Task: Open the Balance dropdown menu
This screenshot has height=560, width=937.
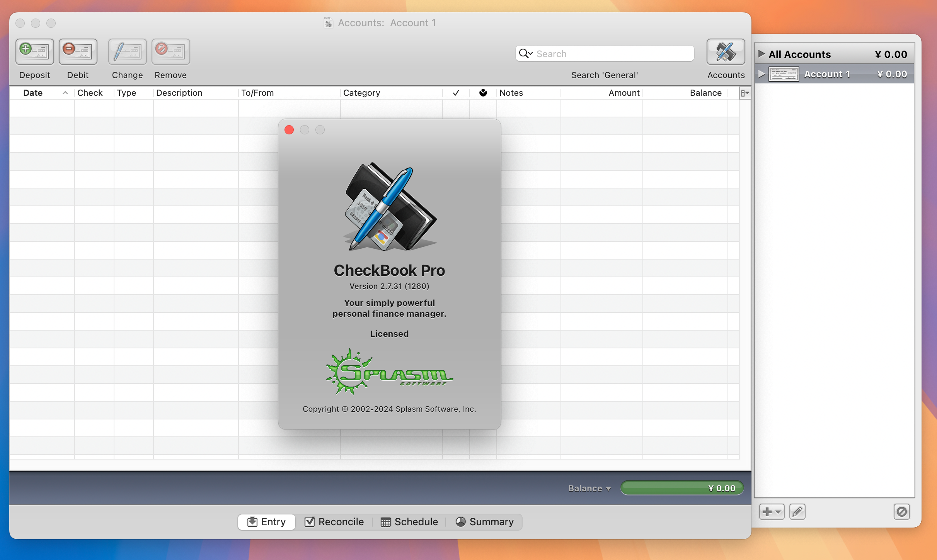Action: pos(589,487)
